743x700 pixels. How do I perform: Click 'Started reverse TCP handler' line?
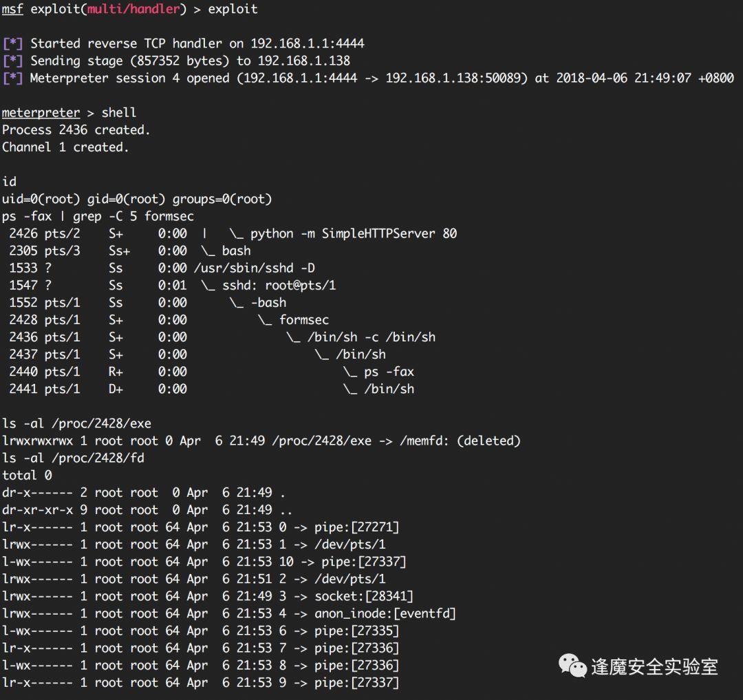(184, 43)
